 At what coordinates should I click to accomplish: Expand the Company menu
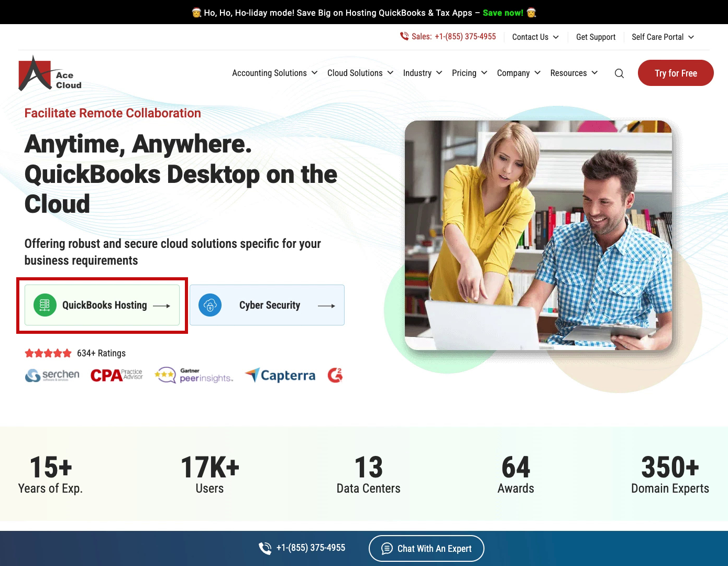tap(519, 73)
